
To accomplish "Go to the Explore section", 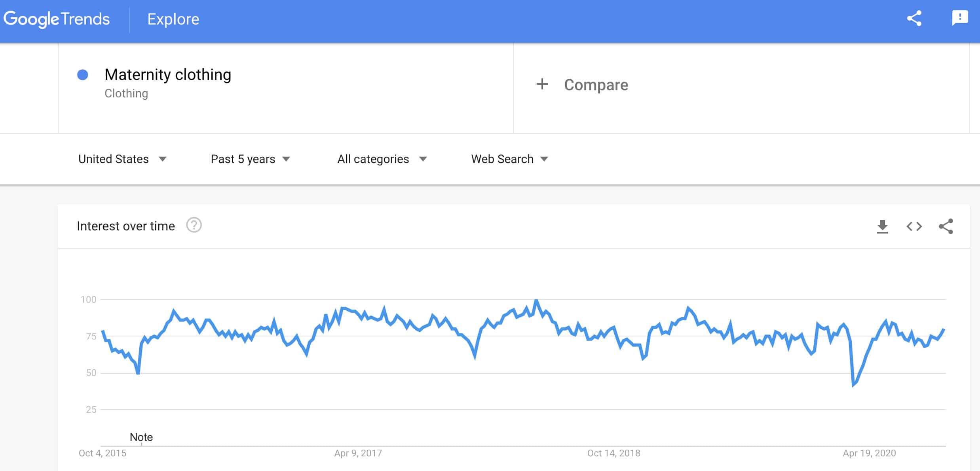I will pyautogui.click(x=173, y=19).
